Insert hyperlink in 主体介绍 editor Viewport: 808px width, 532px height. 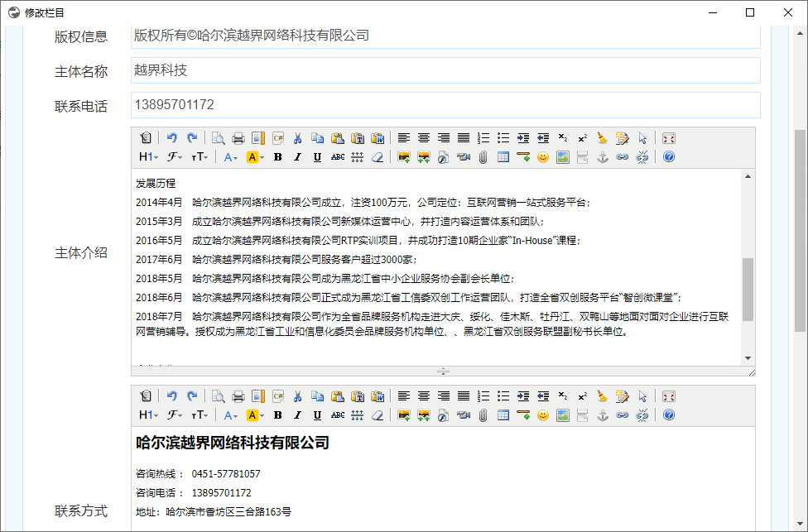(x=623, y=157)
